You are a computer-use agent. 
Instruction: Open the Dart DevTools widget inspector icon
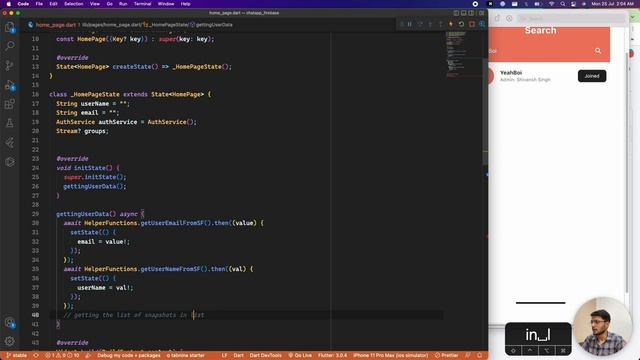(x=482, y=24)
